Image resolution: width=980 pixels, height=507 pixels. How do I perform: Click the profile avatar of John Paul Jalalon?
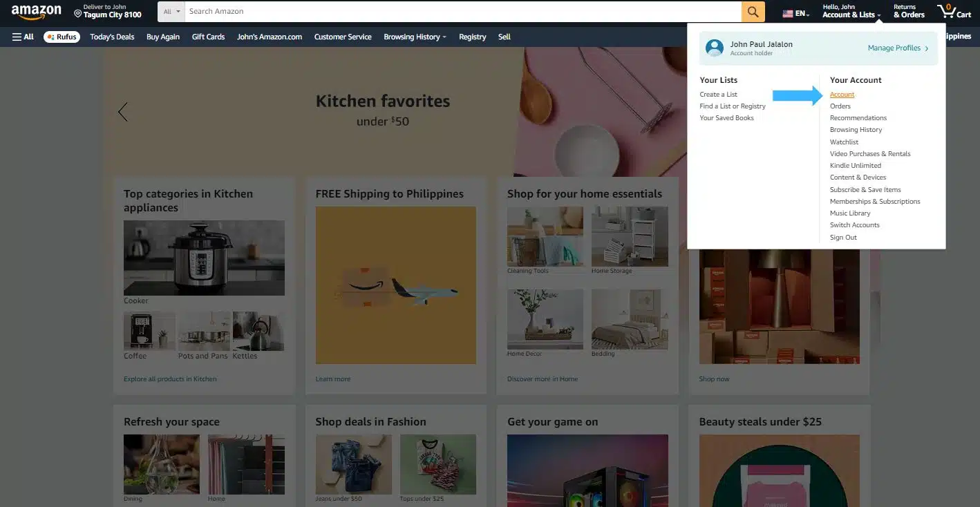(715, 48)
